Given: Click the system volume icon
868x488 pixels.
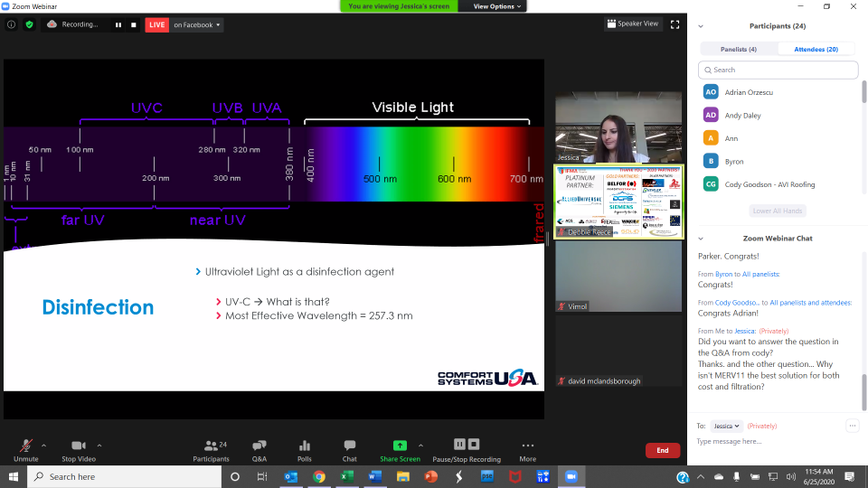Looking at the screenshot, I should coord(790,476).
